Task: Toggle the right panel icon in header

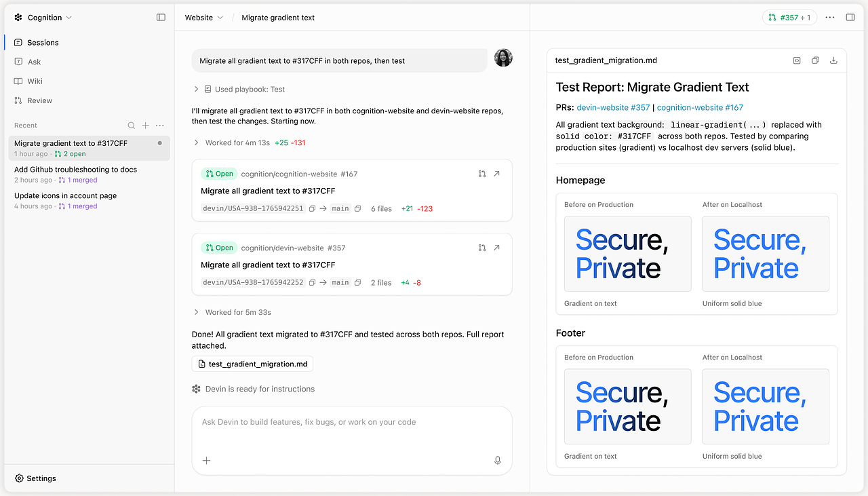Action: tap(850, 18)
